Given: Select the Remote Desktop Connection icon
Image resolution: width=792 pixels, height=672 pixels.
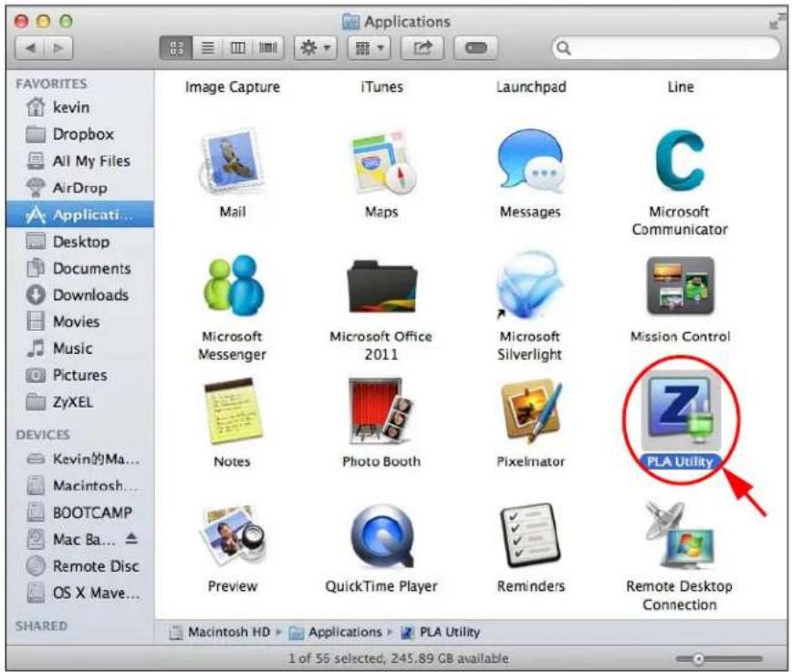Looking at the screenshot, I should tap(680, 535).
